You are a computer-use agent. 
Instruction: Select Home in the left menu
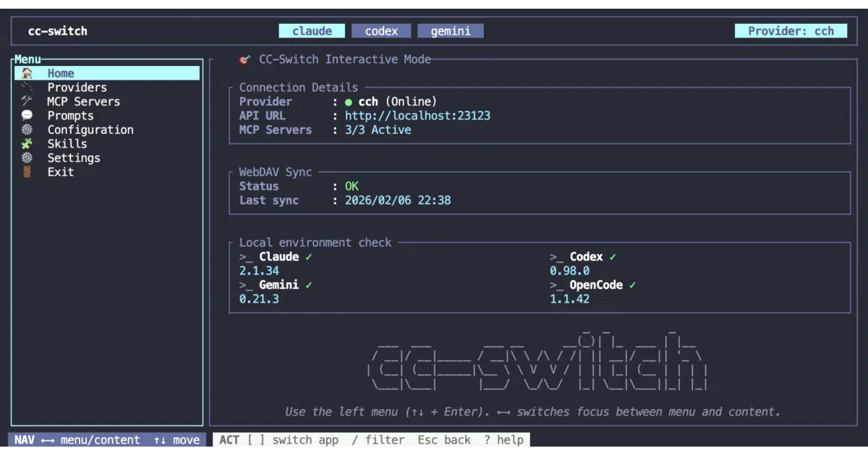(x=107, y=73)
